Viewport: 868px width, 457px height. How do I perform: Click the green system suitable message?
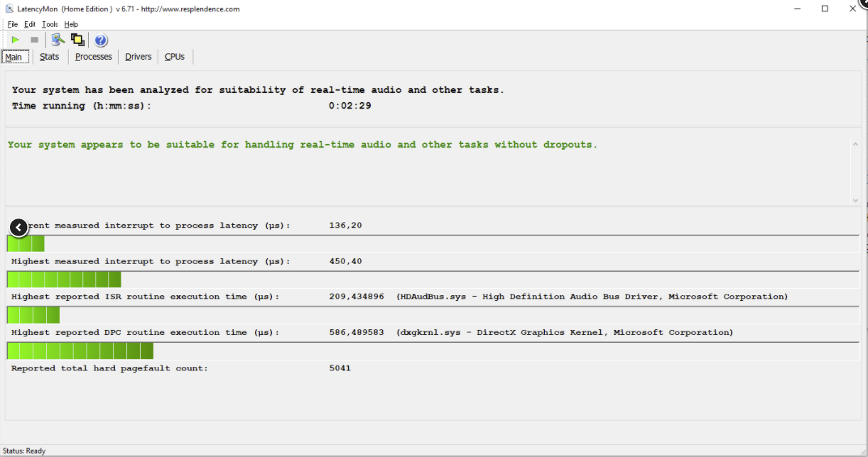[x=303, y=145]
